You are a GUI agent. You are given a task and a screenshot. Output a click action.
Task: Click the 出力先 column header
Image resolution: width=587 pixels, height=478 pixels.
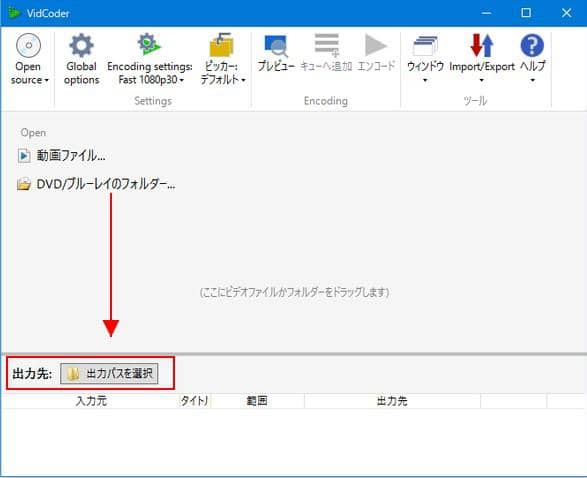pos(392,401)
